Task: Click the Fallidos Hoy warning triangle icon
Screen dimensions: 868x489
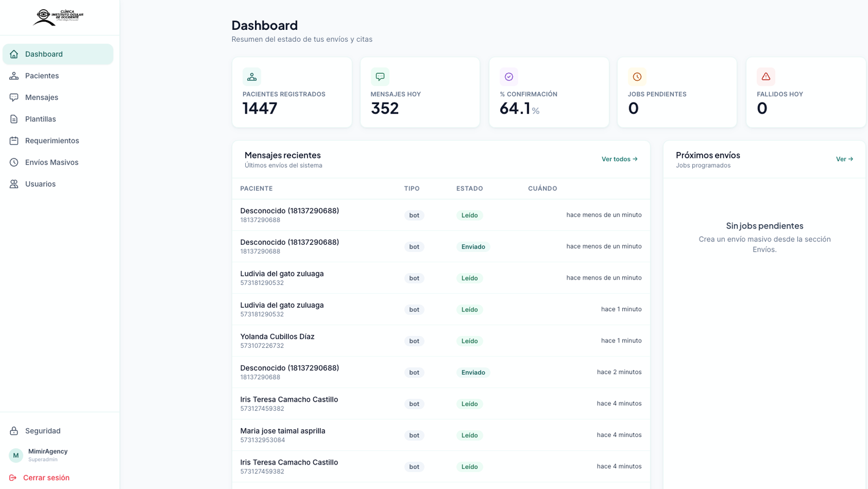Action: click(766, 77)
